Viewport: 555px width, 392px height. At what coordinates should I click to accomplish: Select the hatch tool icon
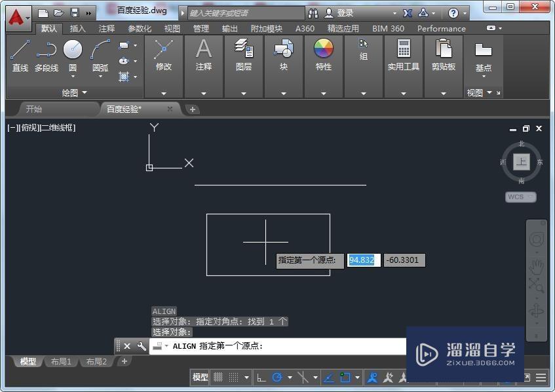tap(124, 77)
